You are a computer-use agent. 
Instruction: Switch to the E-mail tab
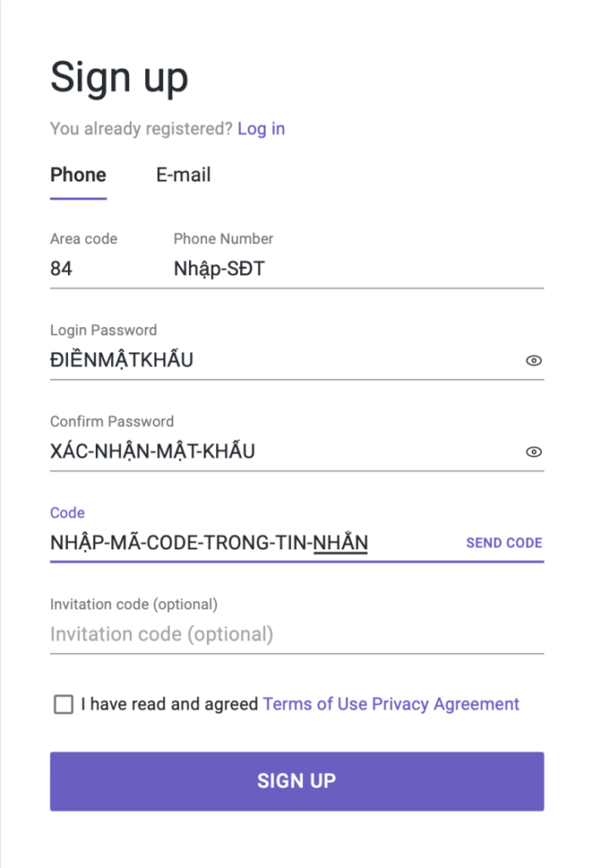183,175
